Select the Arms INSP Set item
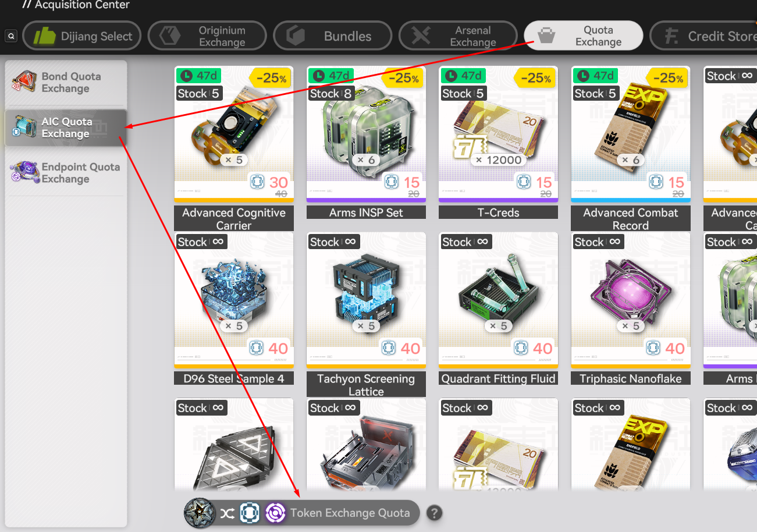The image size is (757, 532). [366, 143]
